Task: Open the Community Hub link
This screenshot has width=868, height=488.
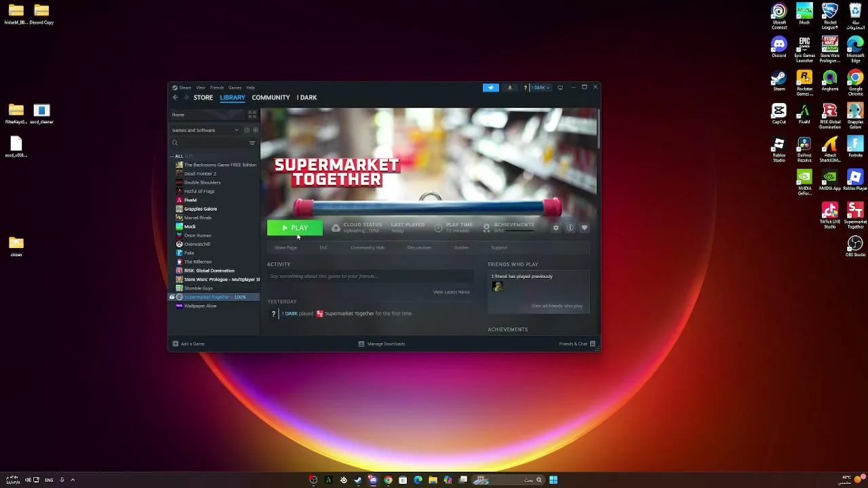Action: [368, 247]
